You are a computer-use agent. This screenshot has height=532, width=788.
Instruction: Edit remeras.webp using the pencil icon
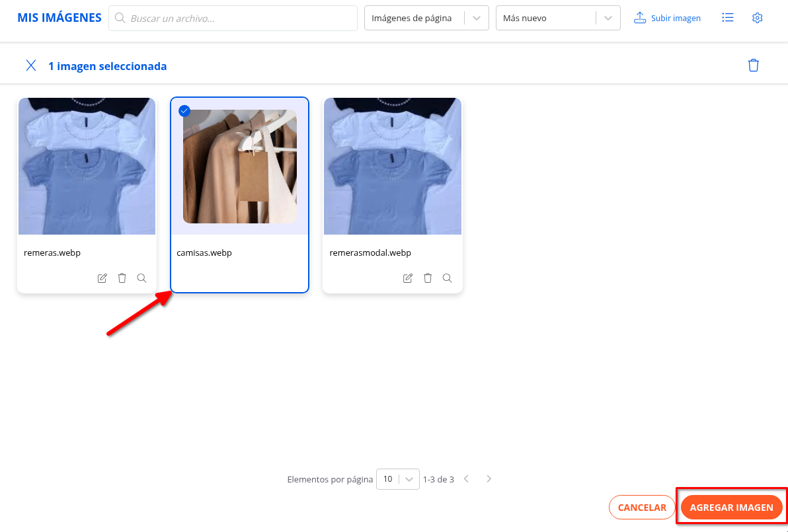point(102,278)
